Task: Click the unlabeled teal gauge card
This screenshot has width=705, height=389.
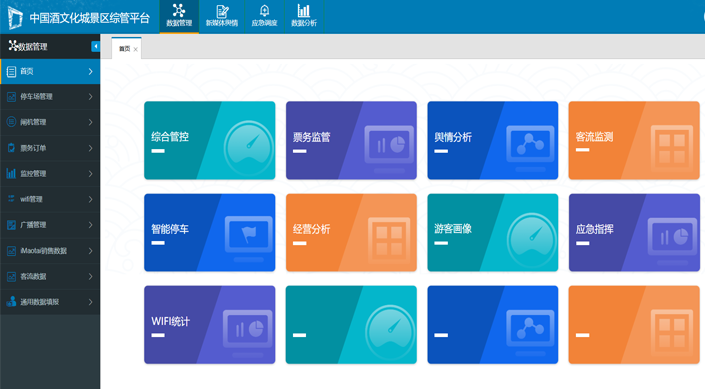Action: (351, 325)
